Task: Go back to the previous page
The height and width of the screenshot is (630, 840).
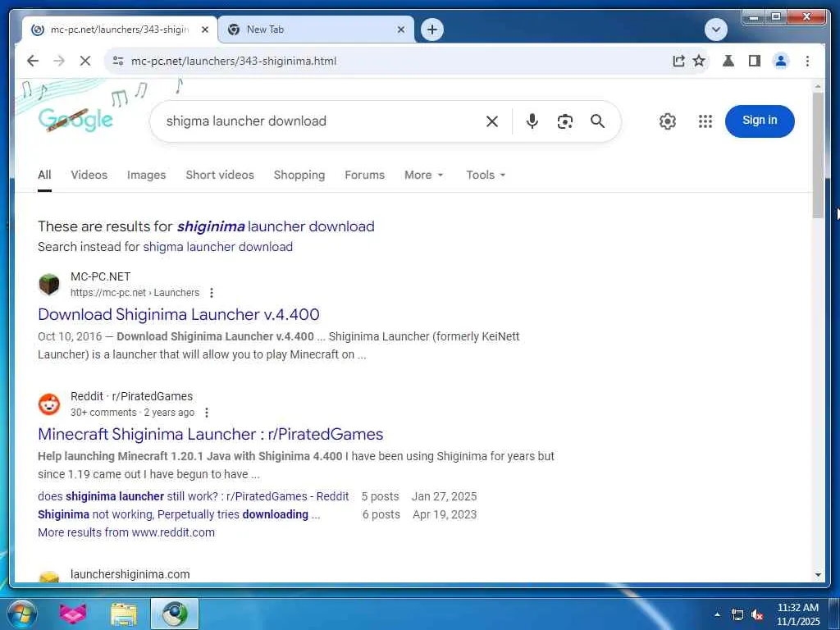Action: (x=33, y=61)
